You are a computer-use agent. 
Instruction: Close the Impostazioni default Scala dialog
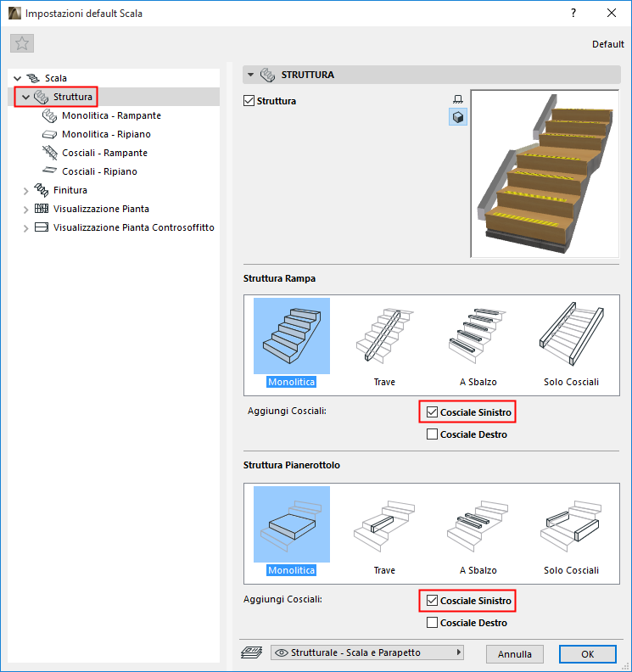(x=612, y=13)
